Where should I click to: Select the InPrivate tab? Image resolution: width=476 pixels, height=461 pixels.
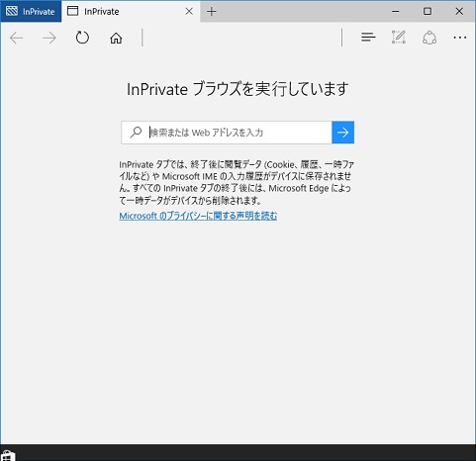(131, 12)
